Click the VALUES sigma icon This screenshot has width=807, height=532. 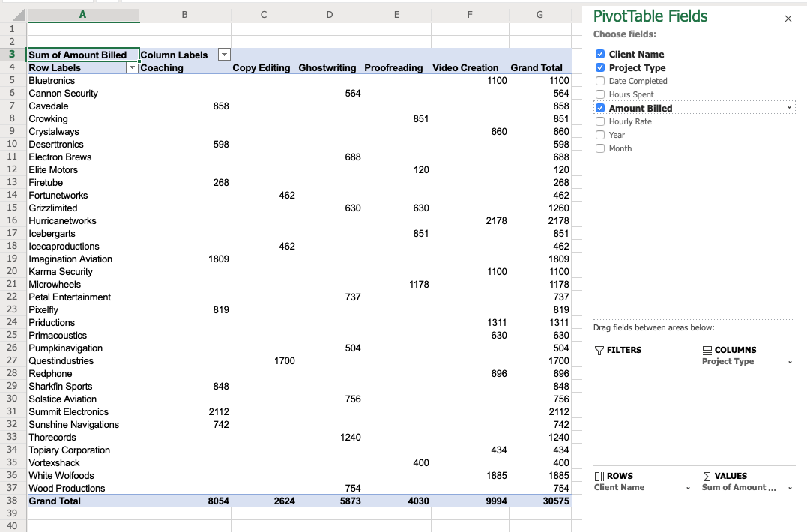tap(706, 476)
